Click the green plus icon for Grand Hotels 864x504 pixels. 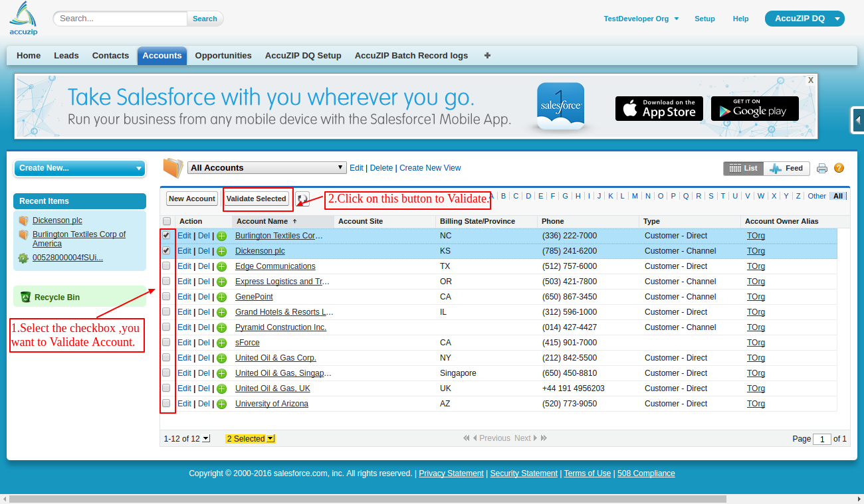pyautogui.click(x=222, y=312)
